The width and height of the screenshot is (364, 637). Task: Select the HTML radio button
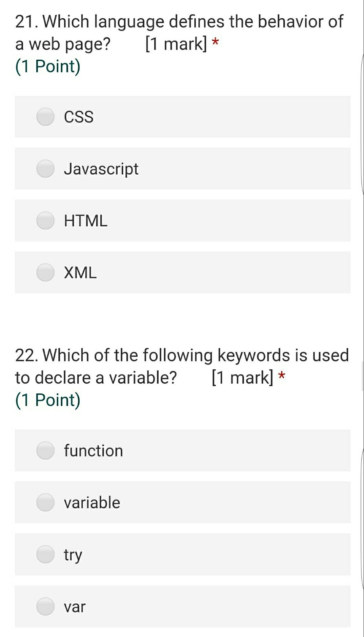click(45, 220)
